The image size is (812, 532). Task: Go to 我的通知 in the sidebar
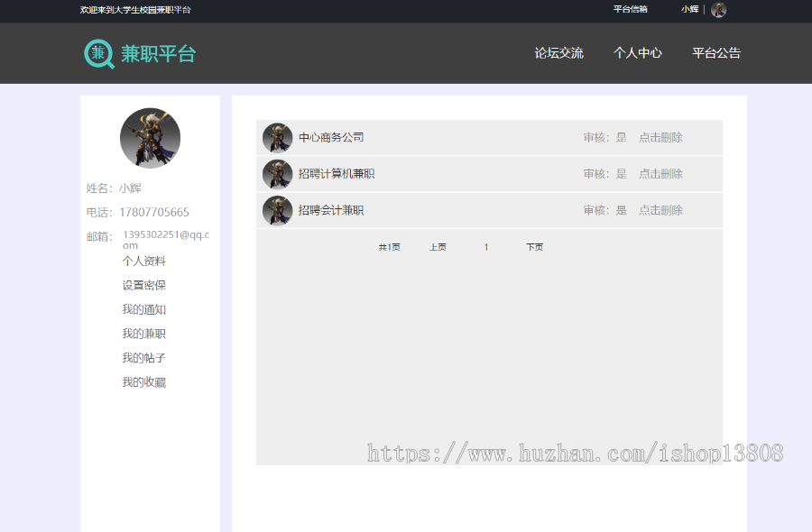(144, 310)
